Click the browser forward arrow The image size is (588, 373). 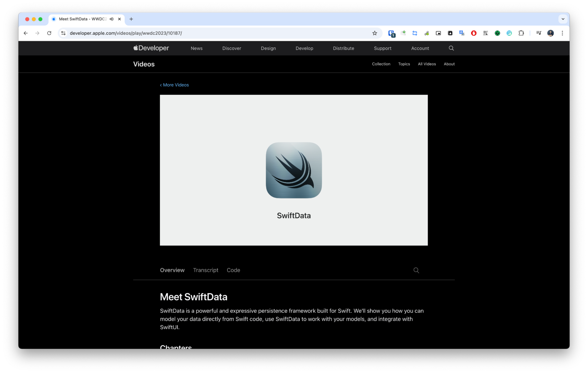pyautogui.click(x=37, y=33)
